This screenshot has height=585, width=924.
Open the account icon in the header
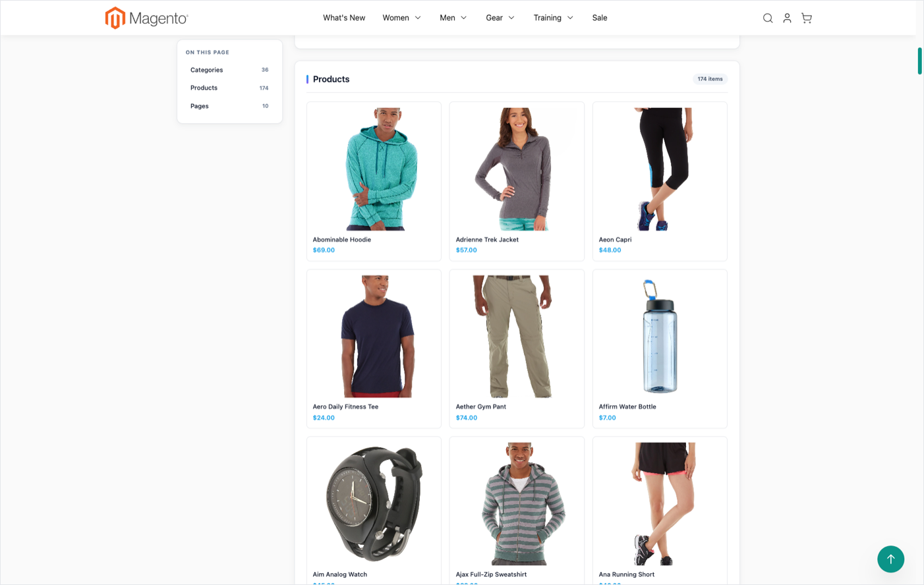787,18
